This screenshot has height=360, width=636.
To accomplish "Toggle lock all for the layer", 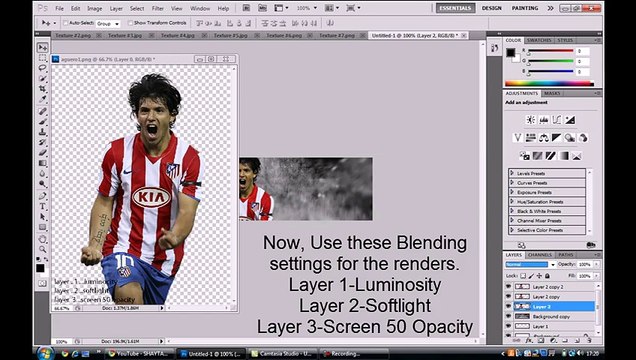I will [547, 276].
